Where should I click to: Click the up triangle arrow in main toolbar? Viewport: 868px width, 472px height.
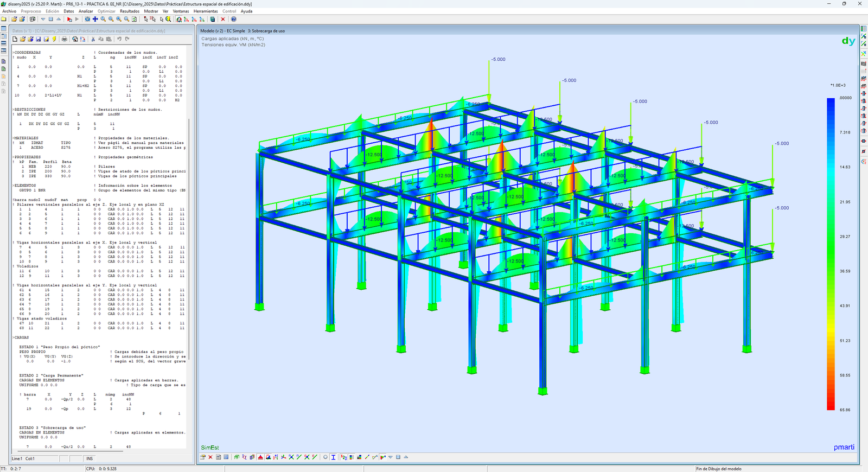59,19
